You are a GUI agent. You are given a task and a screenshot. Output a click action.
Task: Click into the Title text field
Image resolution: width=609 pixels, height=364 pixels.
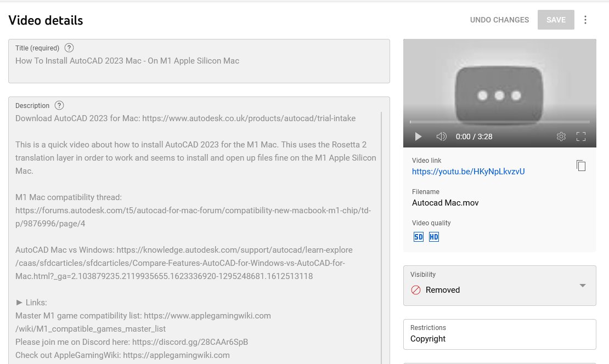tap(199, 61)
